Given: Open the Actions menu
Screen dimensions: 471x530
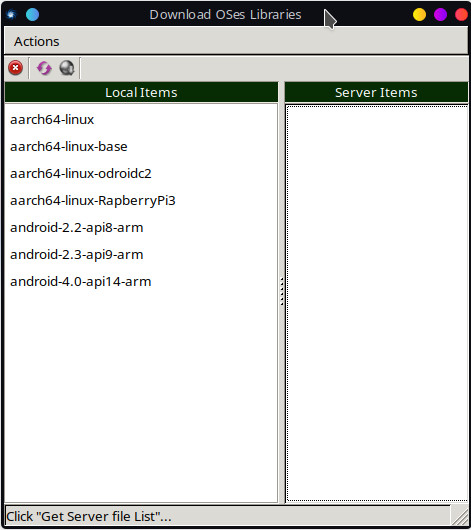Looking at the screenshot, I should click(37, 42).
